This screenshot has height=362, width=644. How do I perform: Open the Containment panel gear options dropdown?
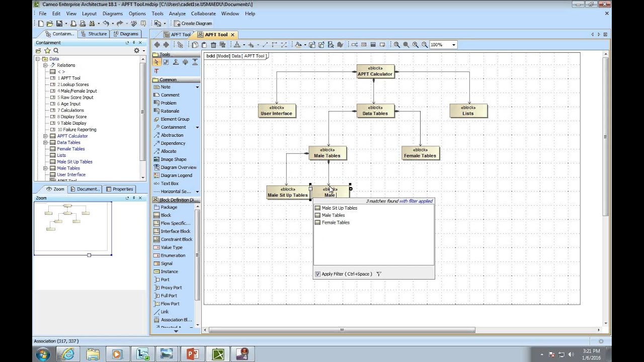click(x=138, y=51)
